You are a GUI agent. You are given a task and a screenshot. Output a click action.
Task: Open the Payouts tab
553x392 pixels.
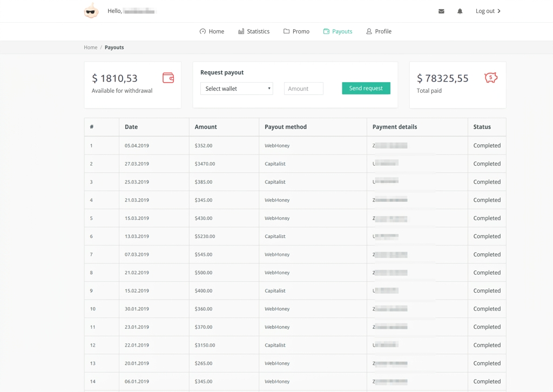(338, 31)
